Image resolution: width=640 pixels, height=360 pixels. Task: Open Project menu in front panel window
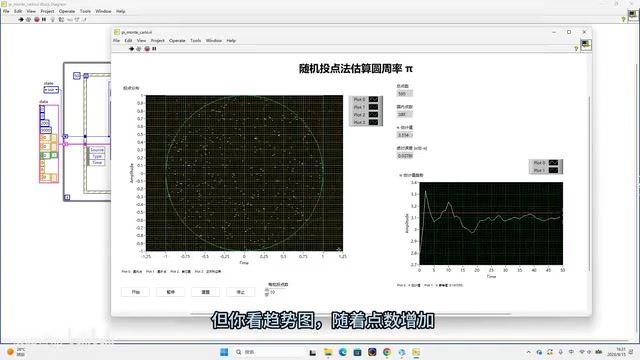158,40
